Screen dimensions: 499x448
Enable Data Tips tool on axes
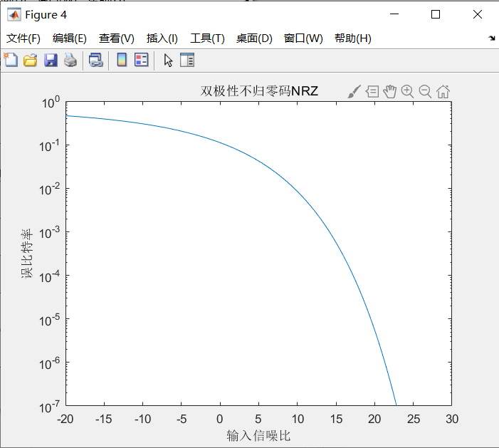click(x=372, y=92)
